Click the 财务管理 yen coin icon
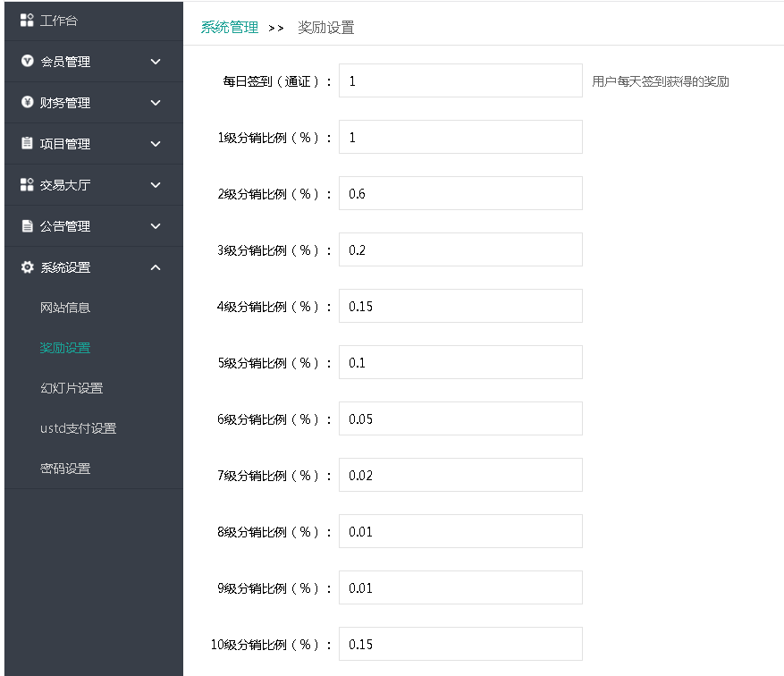 click(x=27, y=102)
